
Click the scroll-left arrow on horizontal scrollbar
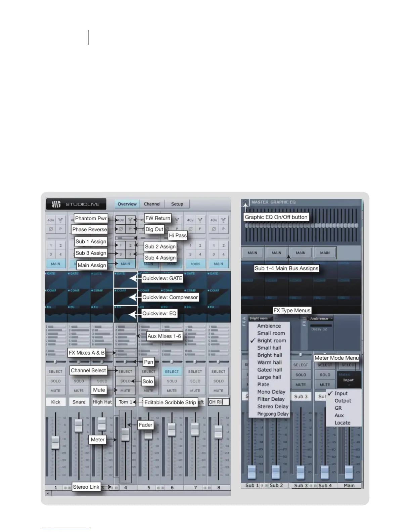tap(48, 493)
